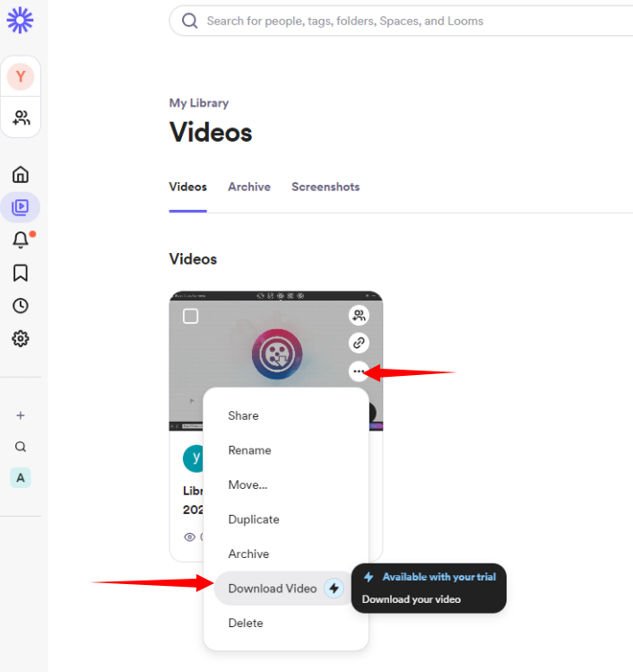Viewport: 633px width, 672px height.
Task: Click the three-dot more options button
Action: [359, 371]
